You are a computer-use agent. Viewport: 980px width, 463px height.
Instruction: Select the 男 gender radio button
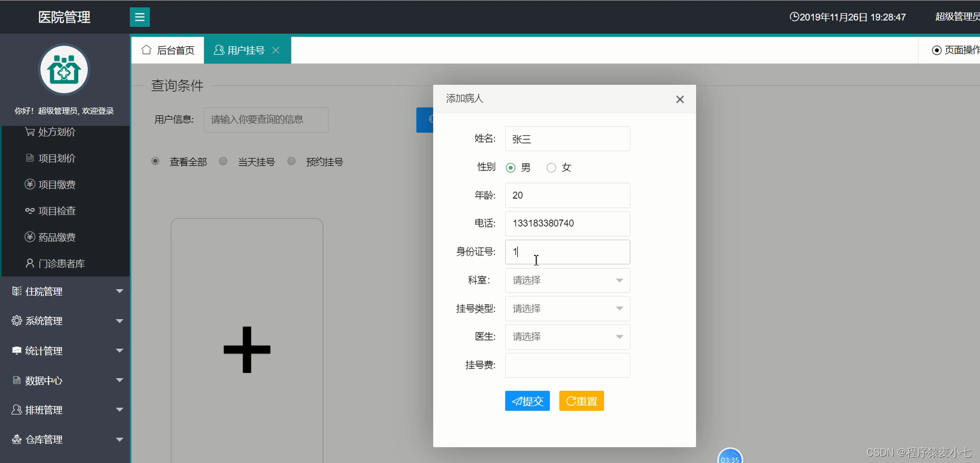pos(511,168)
